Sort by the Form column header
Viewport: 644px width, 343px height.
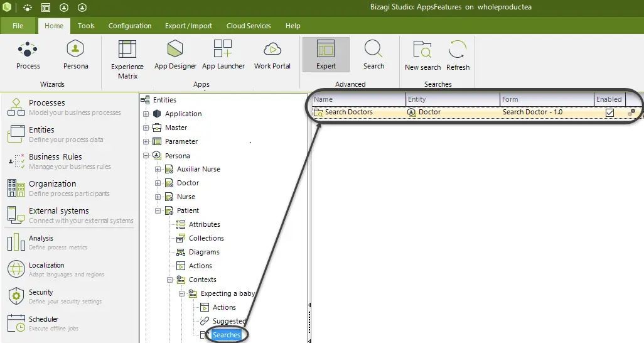(547, 99)
